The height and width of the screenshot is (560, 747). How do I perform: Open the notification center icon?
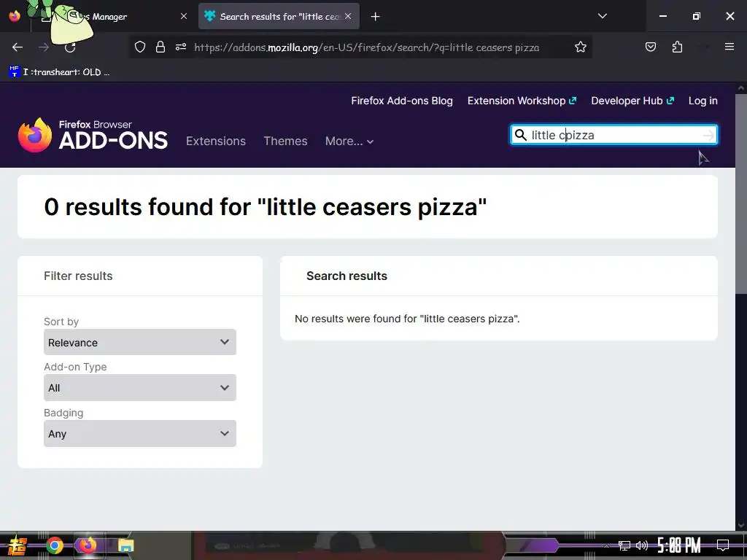click(723, 545)
